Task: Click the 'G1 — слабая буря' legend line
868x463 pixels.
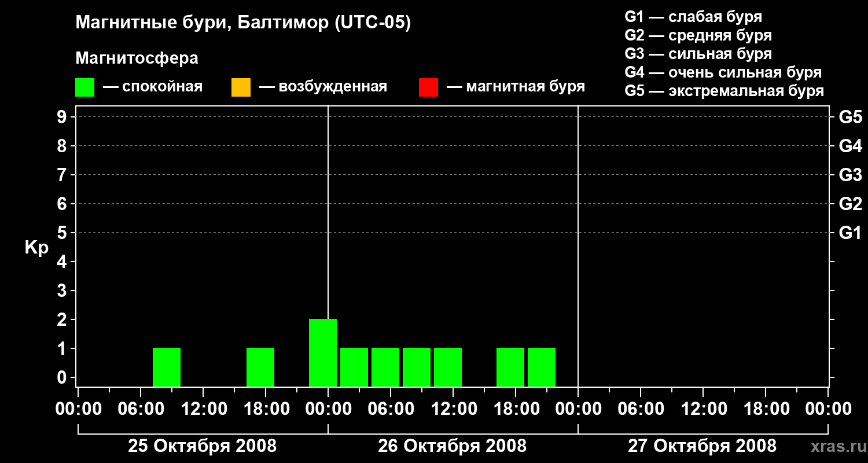Action: click(693, 17)
